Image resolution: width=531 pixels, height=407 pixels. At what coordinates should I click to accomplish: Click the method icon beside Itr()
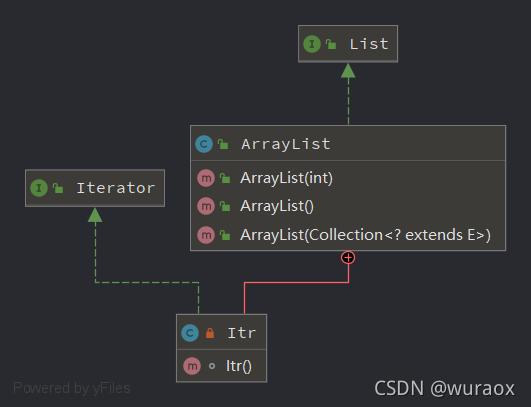pyautogui.click(x=192, y=366)
